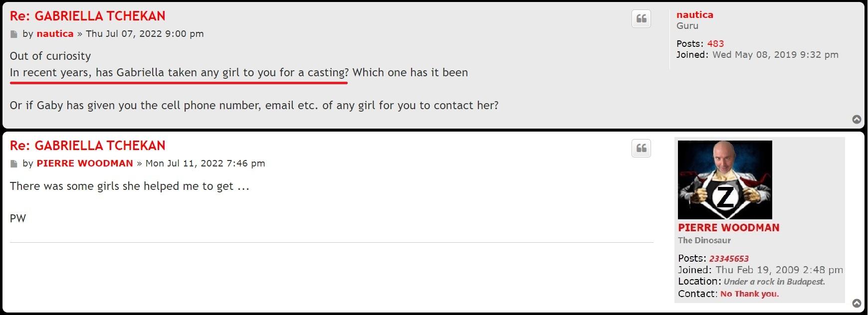Screen dimensions: 868x315
Task: Click the underlined casting question text
Action: coord(179,73)
